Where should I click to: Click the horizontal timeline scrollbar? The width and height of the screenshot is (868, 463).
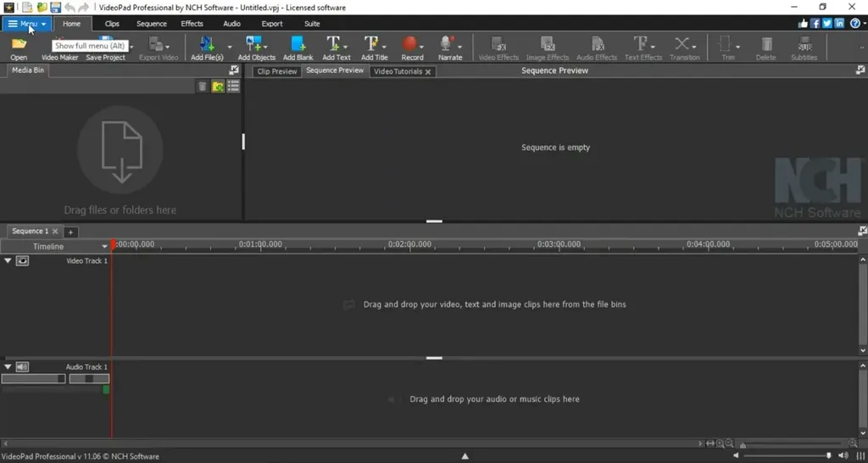point(353,443)
